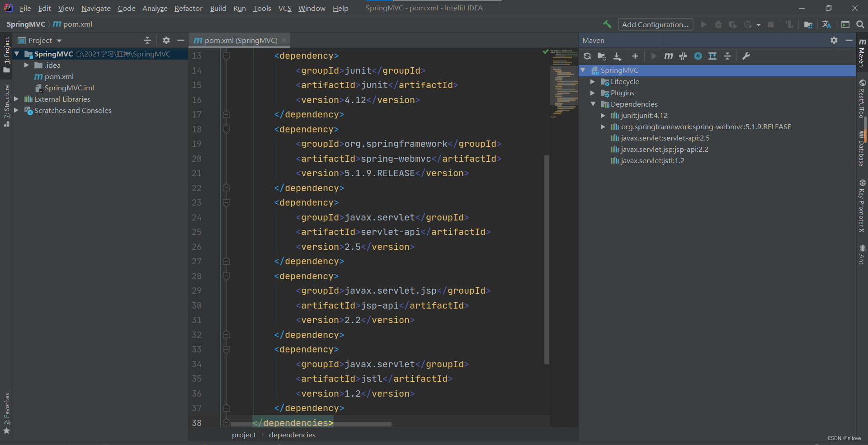Expand junit:junit:4.12 dependency
The height and width of the screenshot is (445, 868).
[x=603, y=115]
